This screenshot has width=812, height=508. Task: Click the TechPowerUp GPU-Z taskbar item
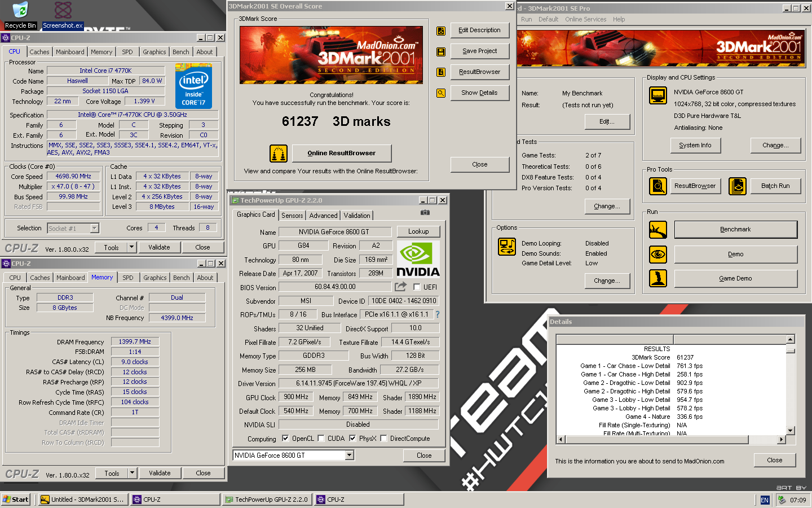[267, 500]
